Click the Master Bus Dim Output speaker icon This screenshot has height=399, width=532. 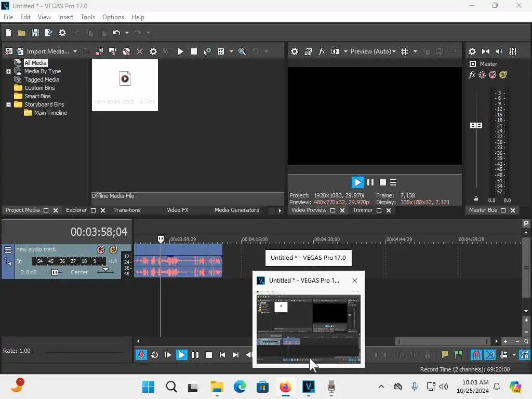[499, 51]
